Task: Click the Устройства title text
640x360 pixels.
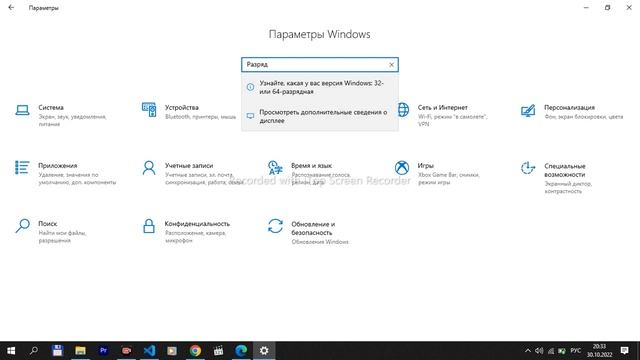Action: (182, 107)
